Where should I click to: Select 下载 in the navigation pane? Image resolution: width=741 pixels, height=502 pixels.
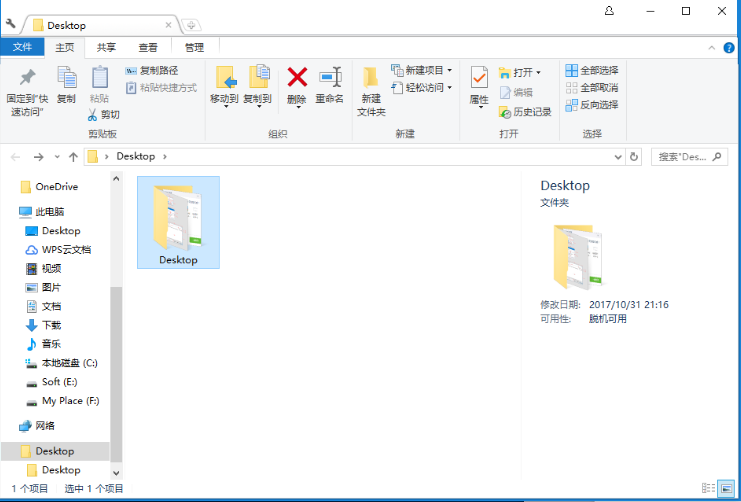pos(43,325)
